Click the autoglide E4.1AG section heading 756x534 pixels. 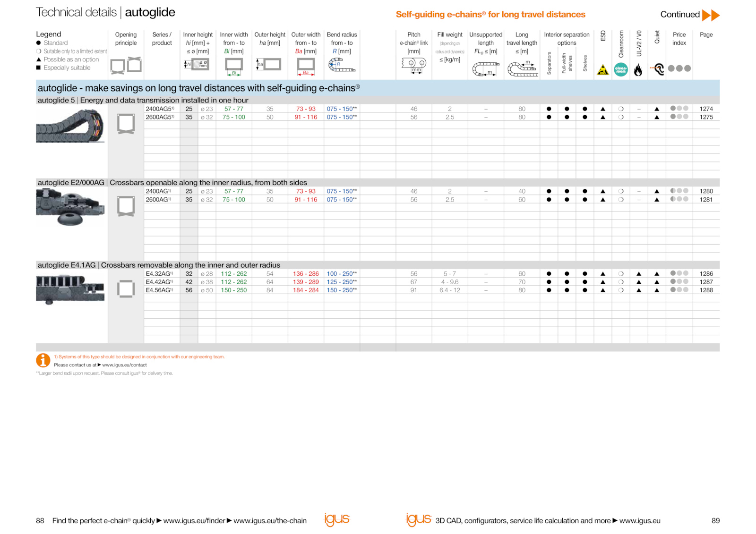(x=159, y=265)
